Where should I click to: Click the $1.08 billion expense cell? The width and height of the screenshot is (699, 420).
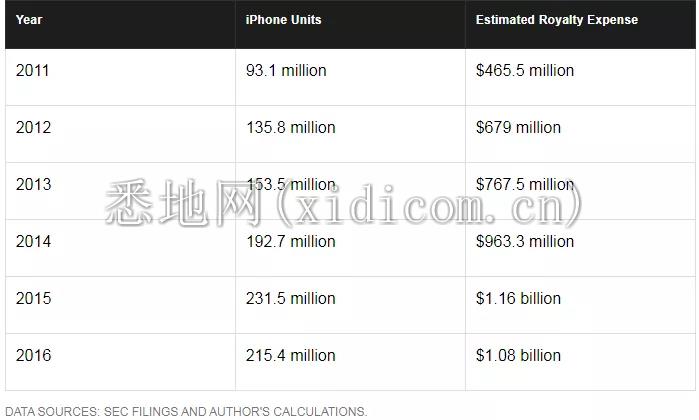pos(580,362)
